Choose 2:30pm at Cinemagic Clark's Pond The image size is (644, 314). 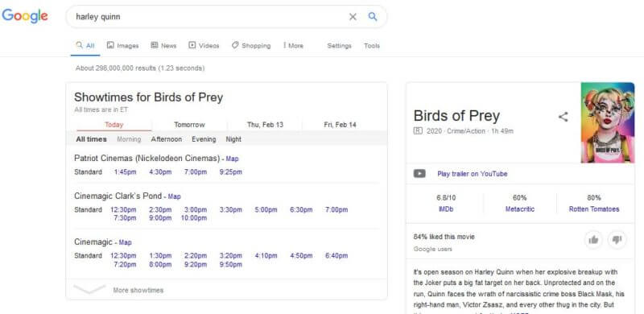click(160, 209)
